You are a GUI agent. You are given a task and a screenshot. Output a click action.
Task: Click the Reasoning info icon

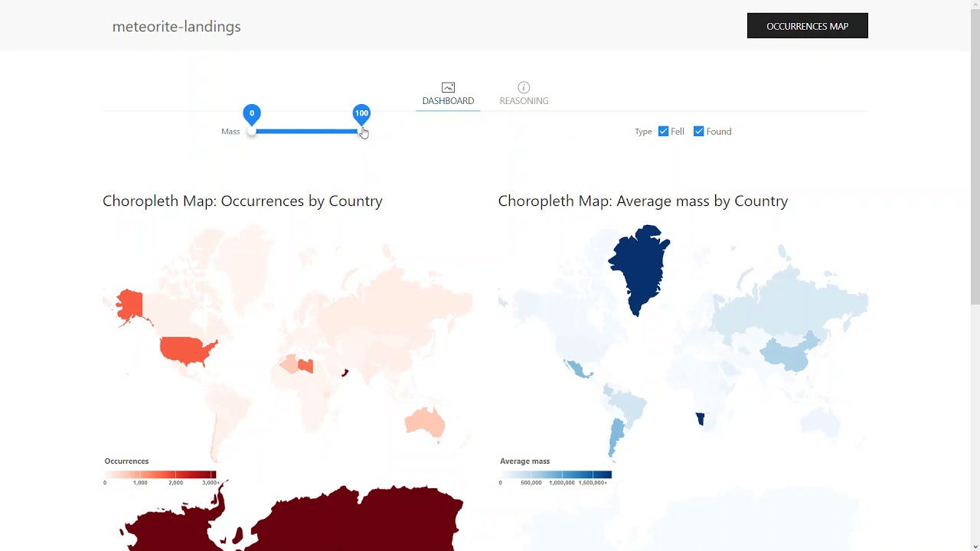524,87
